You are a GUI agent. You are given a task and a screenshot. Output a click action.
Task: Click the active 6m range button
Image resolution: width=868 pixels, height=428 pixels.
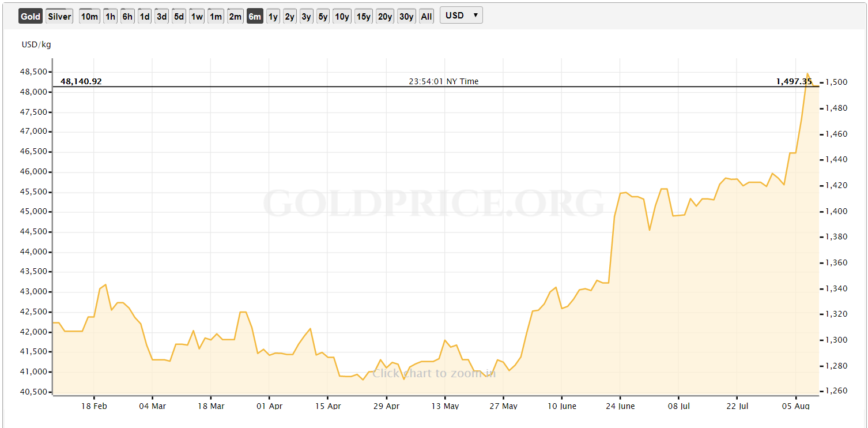tap(255, 16)
